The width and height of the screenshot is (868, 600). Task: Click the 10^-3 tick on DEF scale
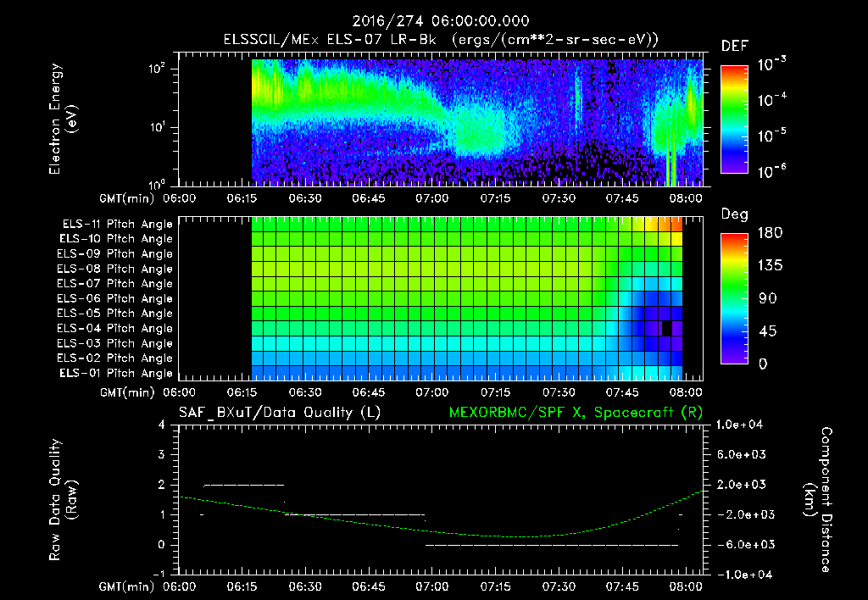771,64
